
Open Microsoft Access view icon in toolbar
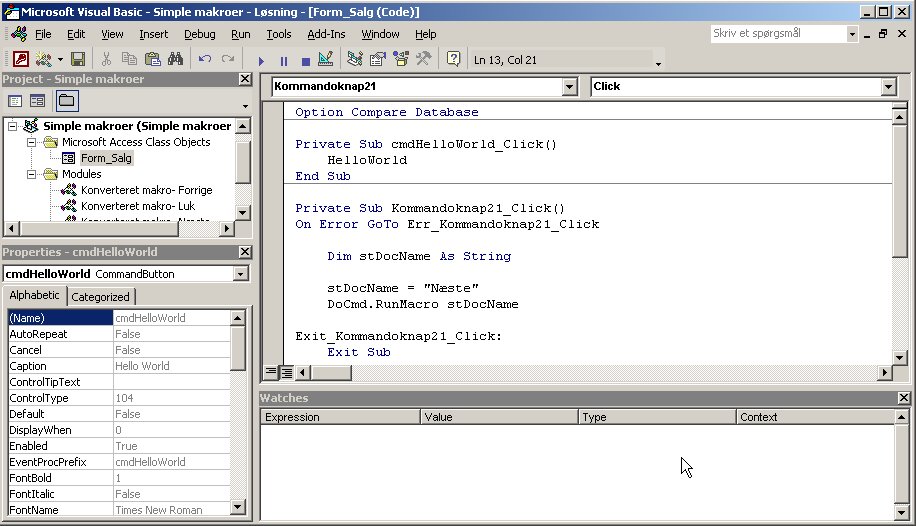(x=21, y=59)
